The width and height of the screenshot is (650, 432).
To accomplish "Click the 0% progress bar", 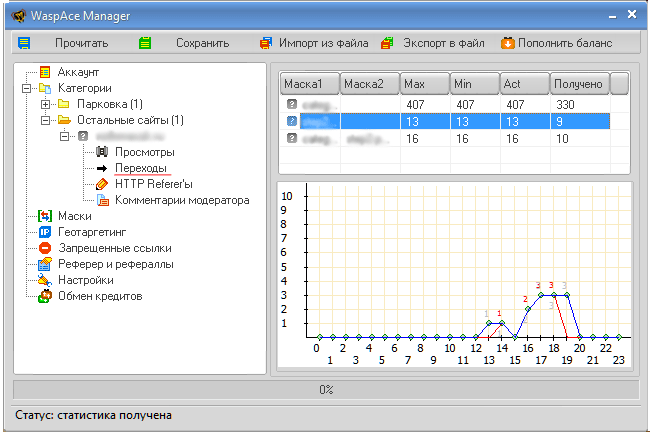I will [326, 390].
